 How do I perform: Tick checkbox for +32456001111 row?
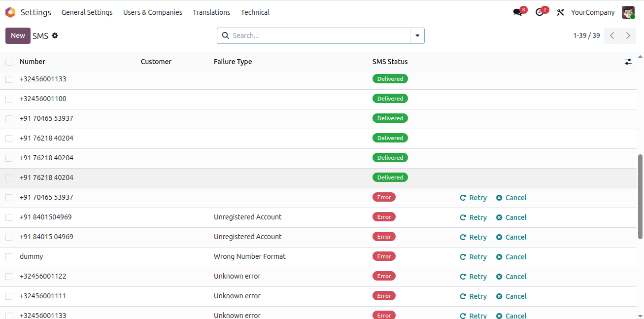[x=9, y=296]
